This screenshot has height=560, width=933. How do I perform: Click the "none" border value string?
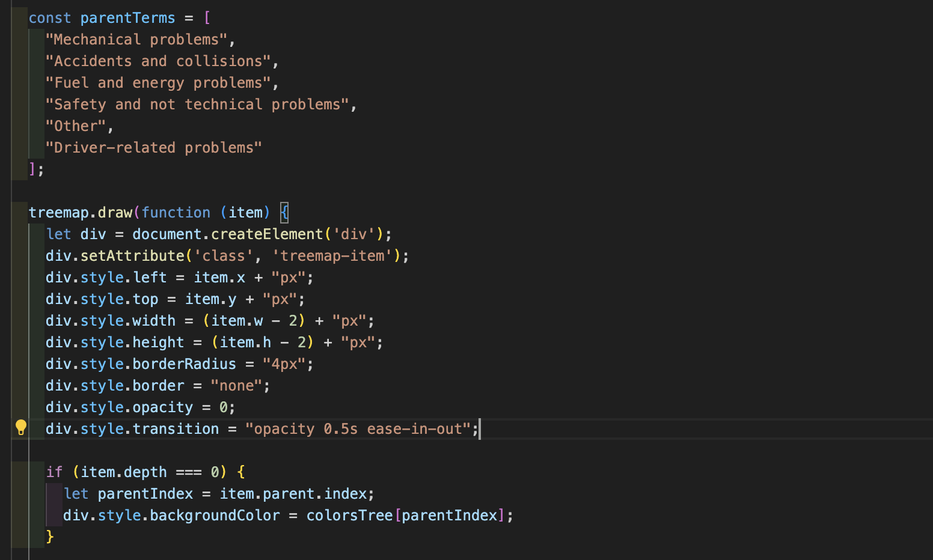coord(236,386)
